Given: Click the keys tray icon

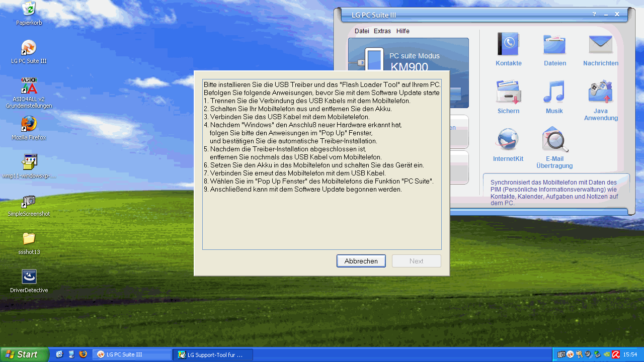Looking at the screenshot, I should (579, 354).
